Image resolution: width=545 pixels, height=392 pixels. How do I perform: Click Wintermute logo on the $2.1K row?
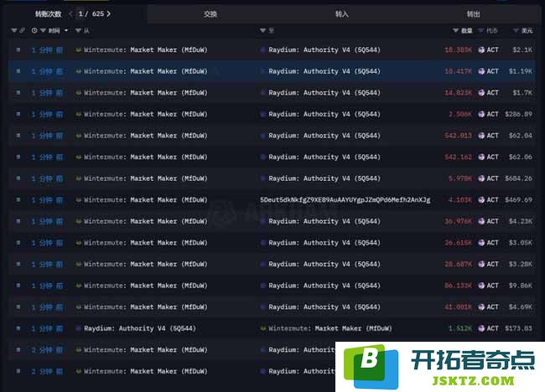coord(79,50)
